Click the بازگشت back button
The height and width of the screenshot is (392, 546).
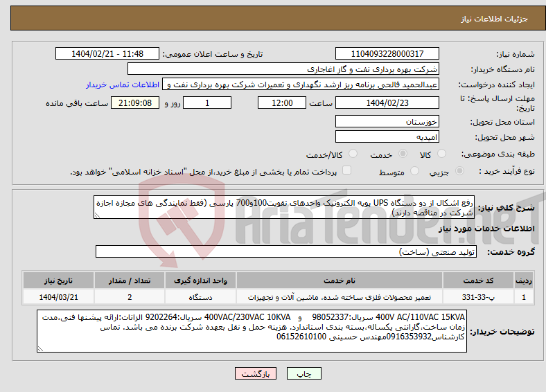pyautogui.click(x=256, y=373)
